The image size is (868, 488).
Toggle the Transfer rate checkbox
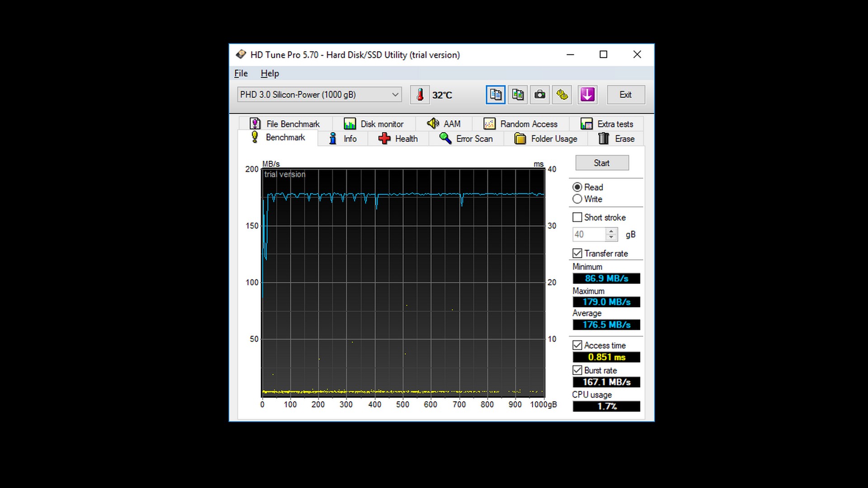pos(577,253)
